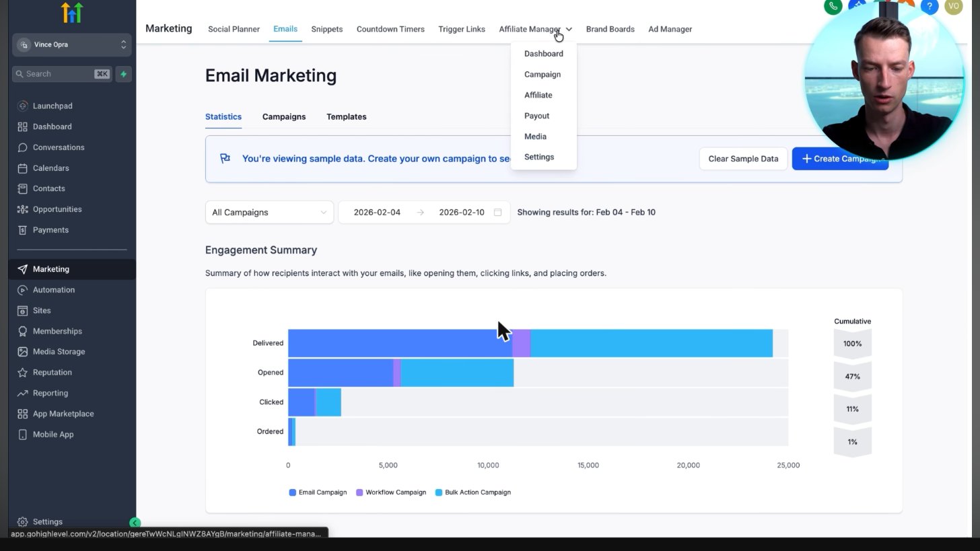
Task: Open the Trigger Links tab
Action: [462, 30]
